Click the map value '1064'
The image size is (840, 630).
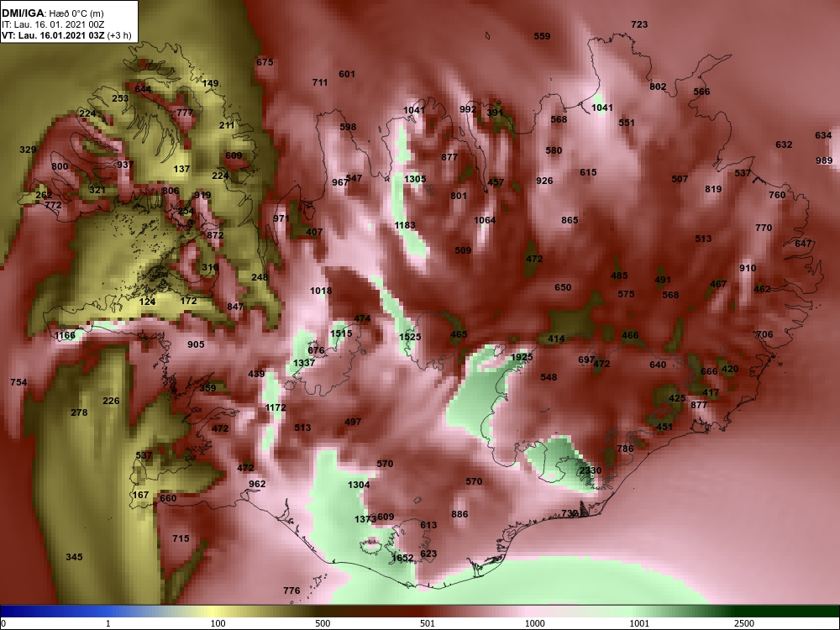coord(485,220)
